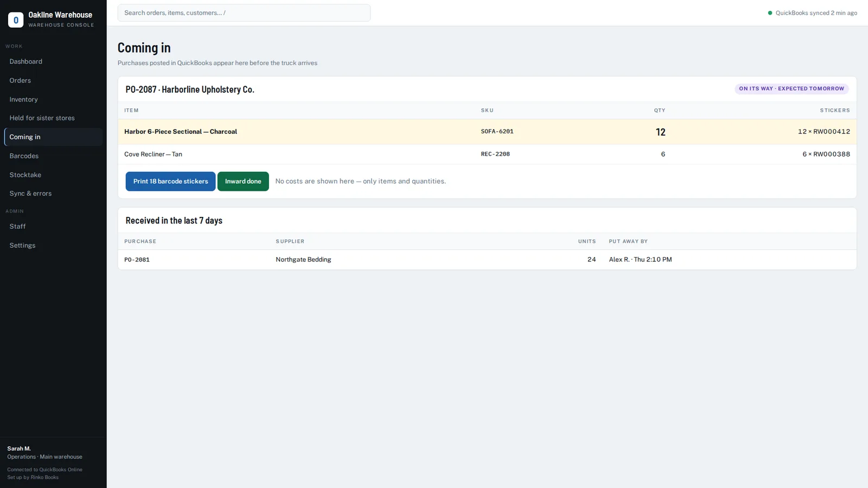Click units value 24
The width and height of the screenshot is (868, 488).
point(591,260)
